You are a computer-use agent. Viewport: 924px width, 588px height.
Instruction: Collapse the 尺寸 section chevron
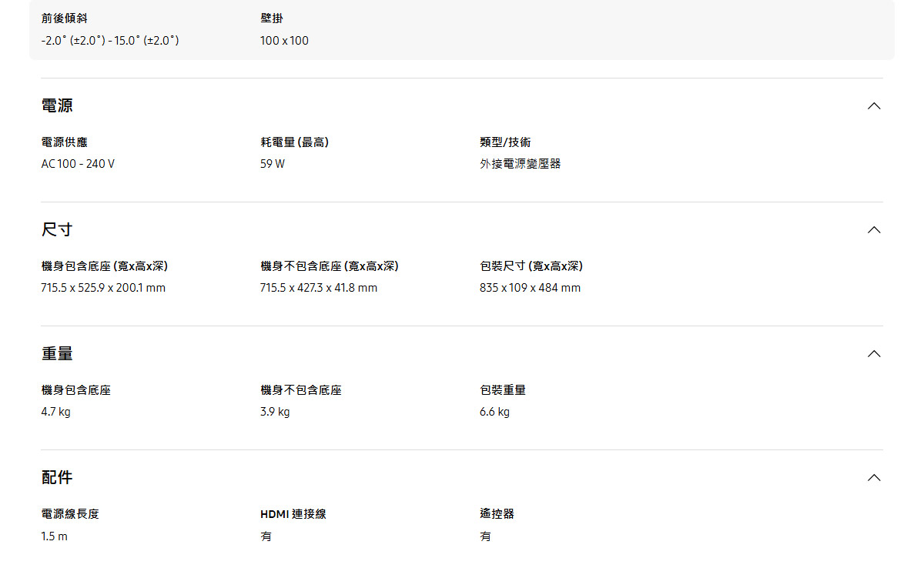point(873,229)
